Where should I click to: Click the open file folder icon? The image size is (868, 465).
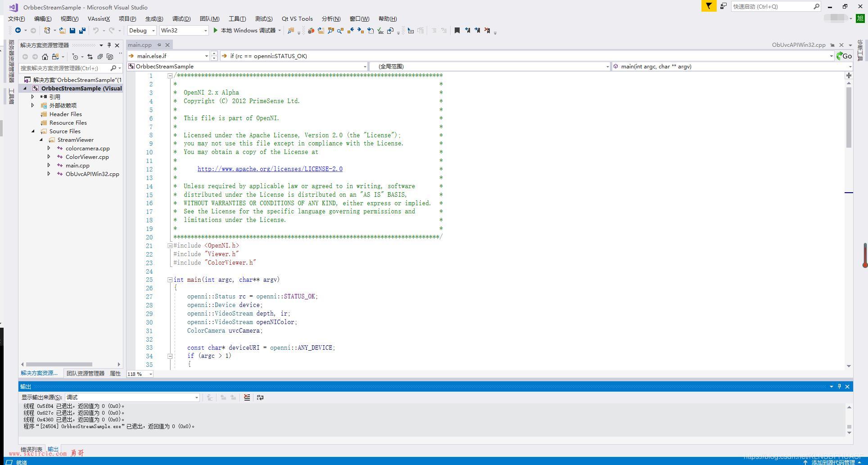(x=62, y=31)
